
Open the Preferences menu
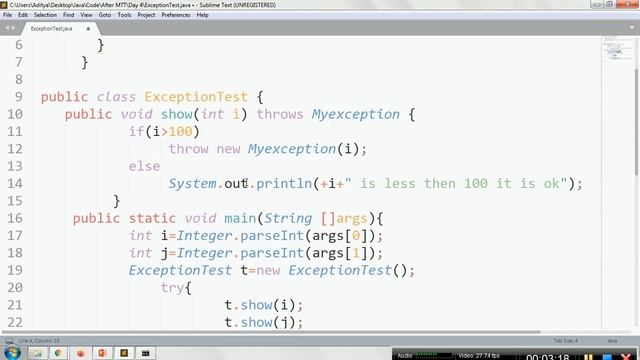point(176,15)
